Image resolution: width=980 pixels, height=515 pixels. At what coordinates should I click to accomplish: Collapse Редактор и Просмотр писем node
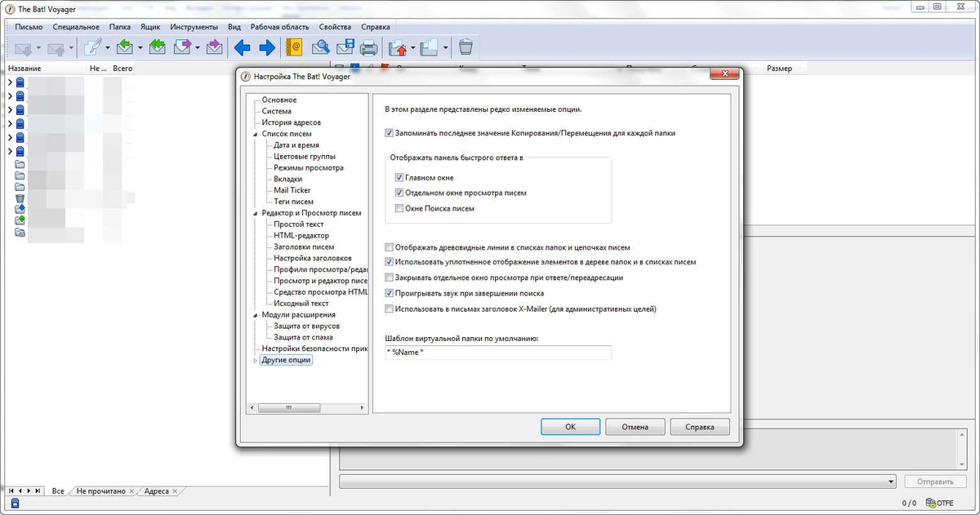click(x=256, y=213)
